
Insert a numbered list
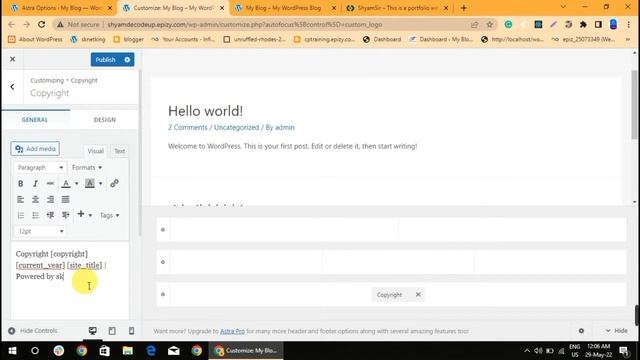coord(20,215)
